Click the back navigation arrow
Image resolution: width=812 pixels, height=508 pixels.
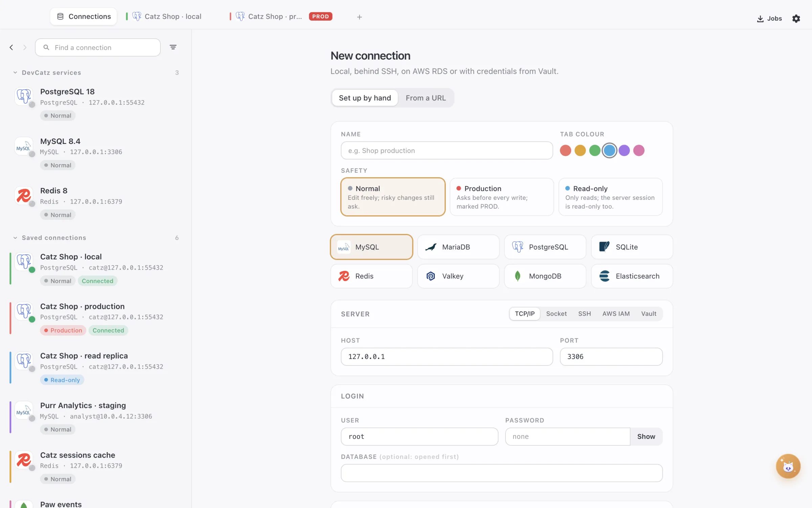click(x=12, y=47)
